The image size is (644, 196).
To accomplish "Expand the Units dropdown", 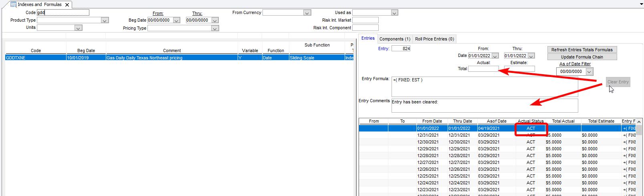I will [79, 28].
